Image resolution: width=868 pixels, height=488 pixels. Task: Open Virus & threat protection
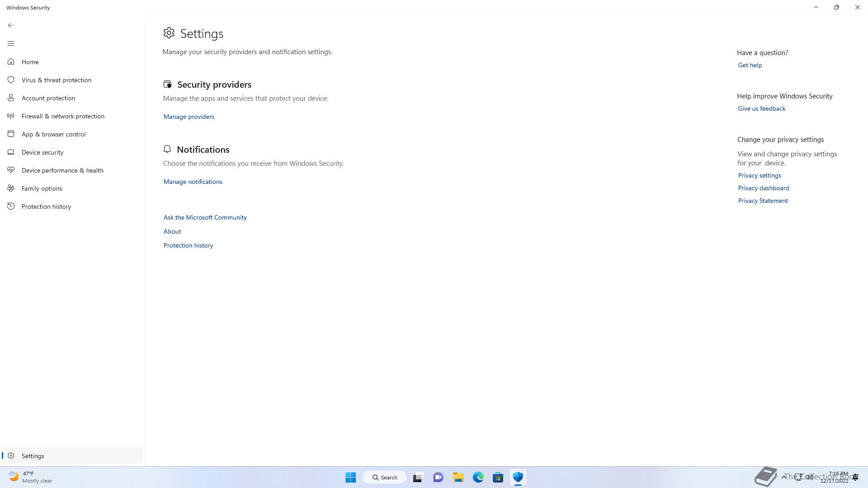point(72,80)
